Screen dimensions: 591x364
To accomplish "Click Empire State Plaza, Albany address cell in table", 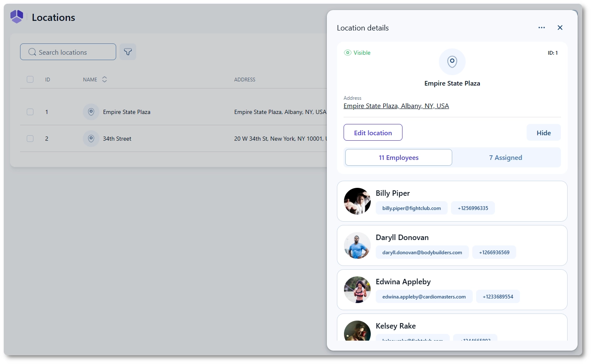I will 280,112.
